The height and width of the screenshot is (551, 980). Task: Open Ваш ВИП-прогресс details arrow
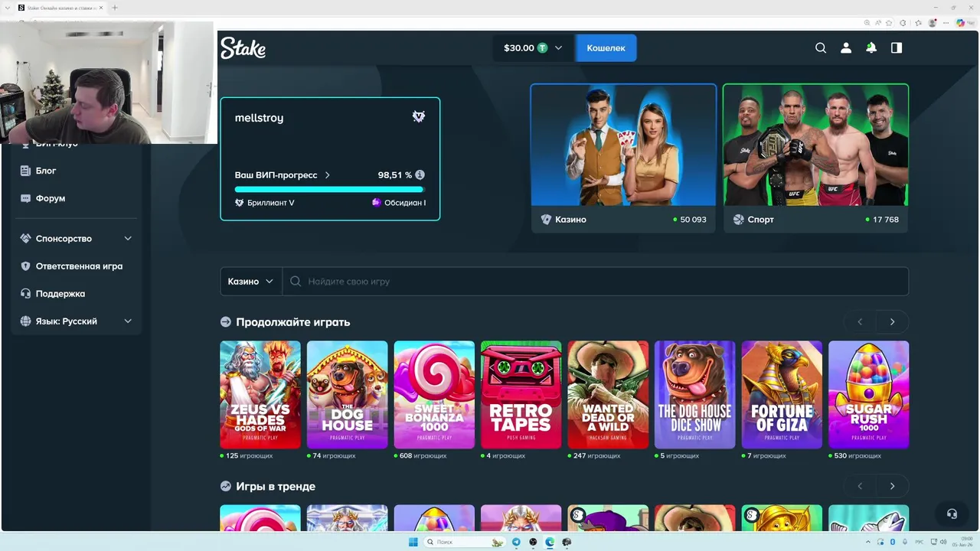(328, 175)
